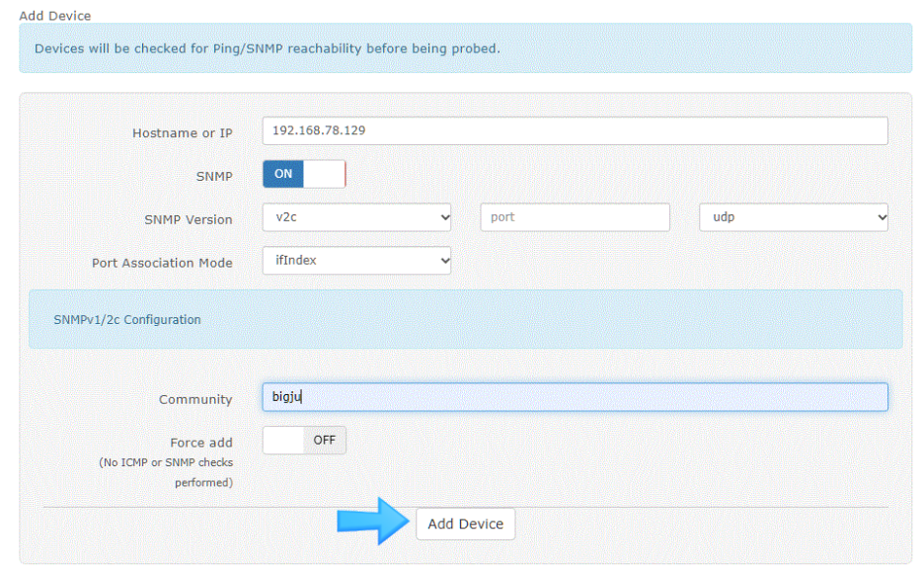Click the Add Device page title
The width and height of the screenshot is (924, 573).
coord(55,16)
